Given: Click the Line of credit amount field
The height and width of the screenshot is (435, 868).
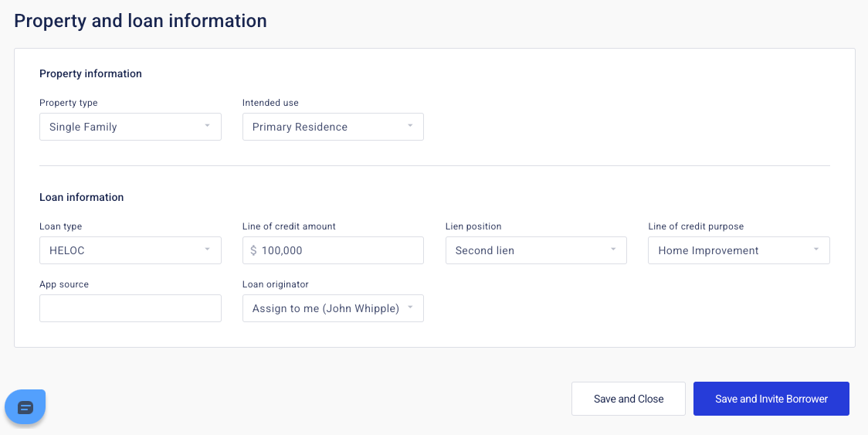Looking at the screenshot, I should 340,250.
